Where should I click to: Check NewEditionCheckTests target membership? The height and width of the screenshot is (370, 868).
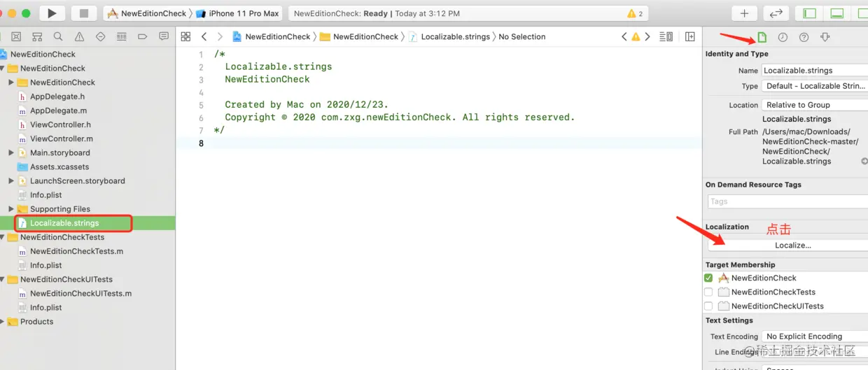click(x=708, y=292)
